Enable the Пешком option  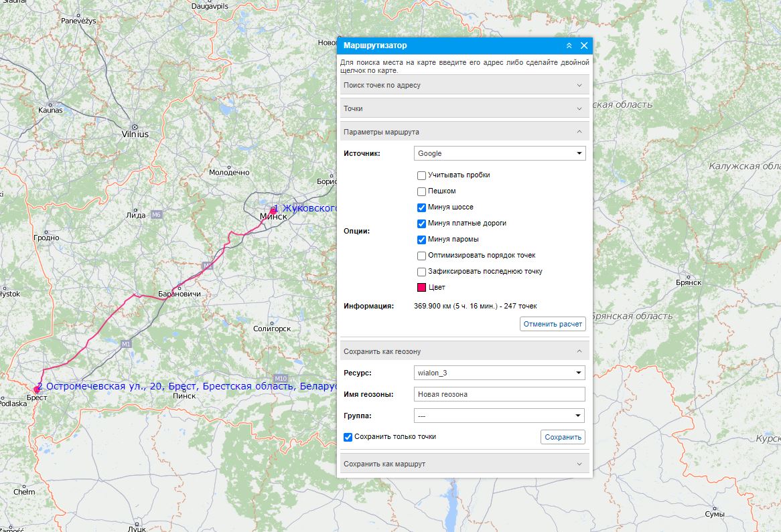[x=421, y=191]
